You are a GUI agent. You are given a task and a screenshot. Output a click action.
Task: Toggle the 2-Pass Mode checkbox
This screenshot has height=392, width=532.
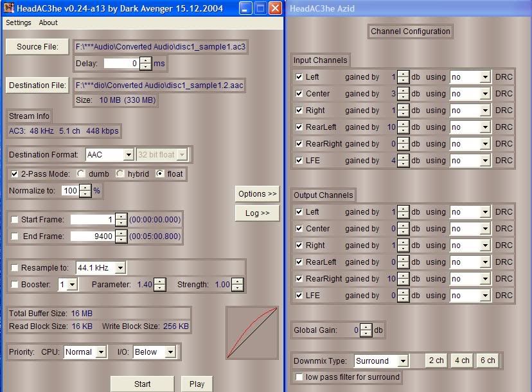click(14, 174)
